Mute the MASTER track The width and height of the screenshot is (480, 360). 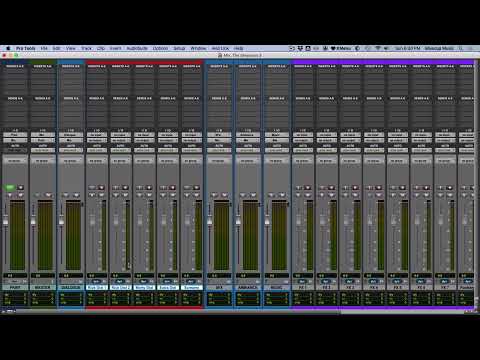[x=49, y=195]
